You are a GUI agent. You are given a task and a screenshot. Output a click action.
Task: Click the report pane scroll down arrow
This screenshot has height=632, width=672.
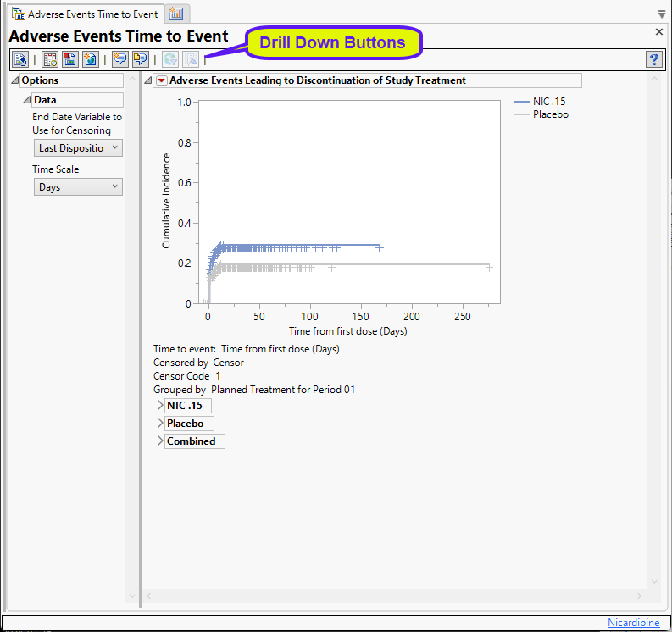(x=654, y=581)
